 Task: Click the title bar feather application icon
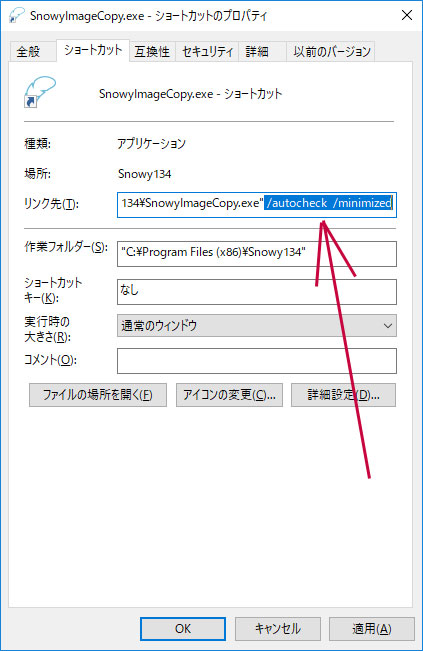pos(17,16)
